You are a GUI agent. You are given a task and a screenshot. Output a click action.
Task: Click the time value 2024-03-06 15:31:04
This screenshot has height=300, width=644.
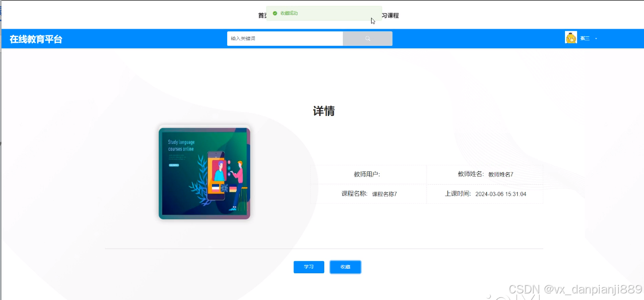click(x=500, y=194)
